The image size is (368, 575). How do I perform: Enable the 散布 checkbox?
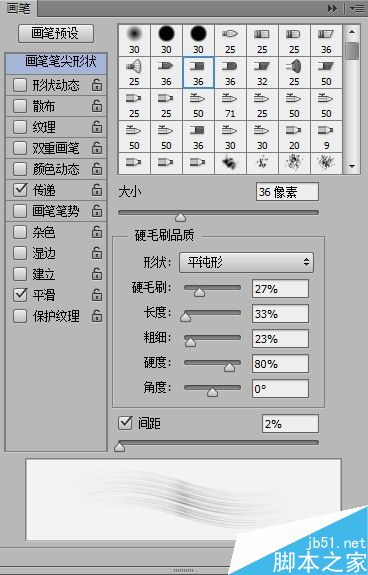(x=20, y=106)
